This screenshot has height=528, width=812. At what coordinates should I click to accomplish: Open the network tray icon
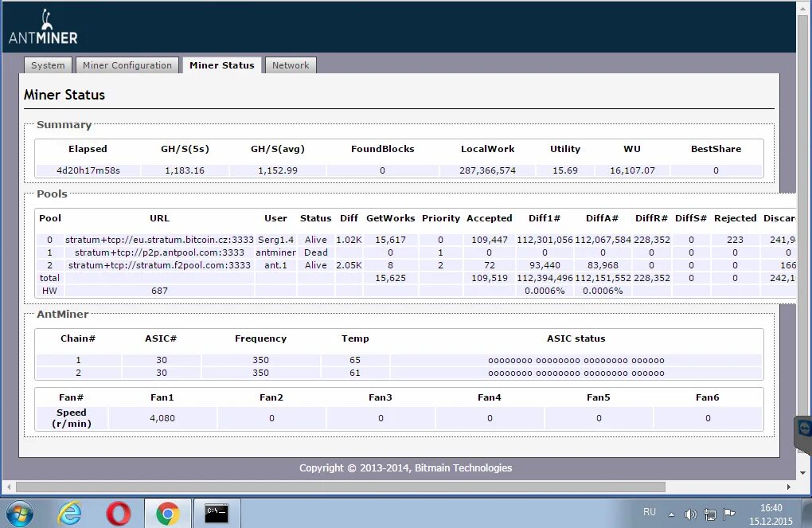(x=710, y=514)
